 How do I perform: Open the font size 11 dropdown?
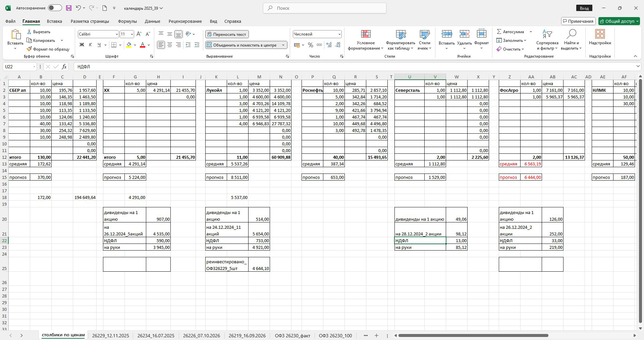[x=132, y=34]
